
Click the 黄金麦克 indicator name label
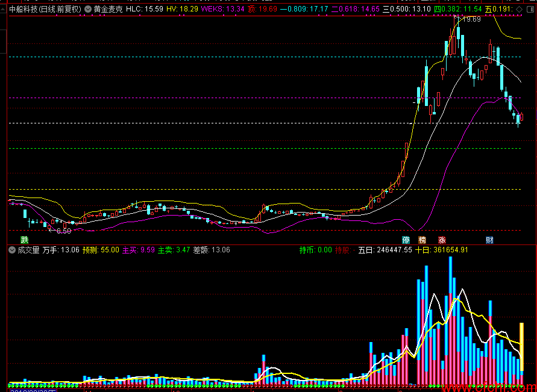pos(108,9)
